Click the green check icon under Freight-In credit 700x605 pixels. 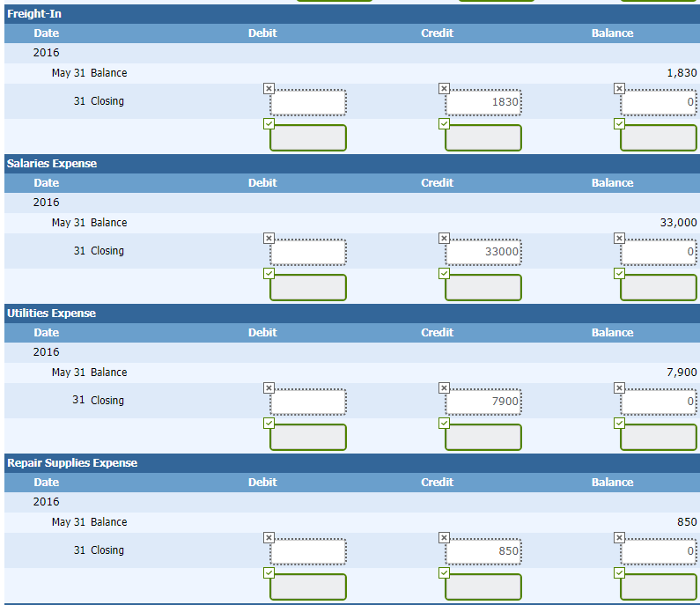tap(444, 123)
